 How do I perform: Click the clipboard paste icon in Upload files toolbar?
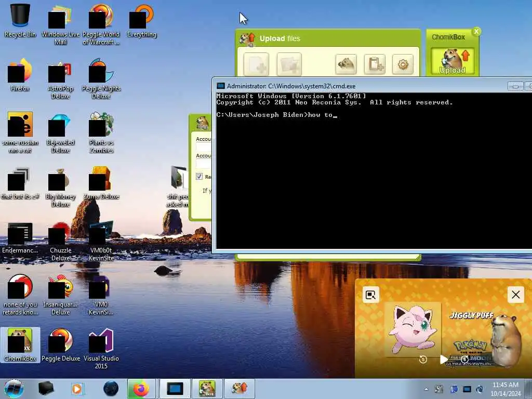click(375, 64)
